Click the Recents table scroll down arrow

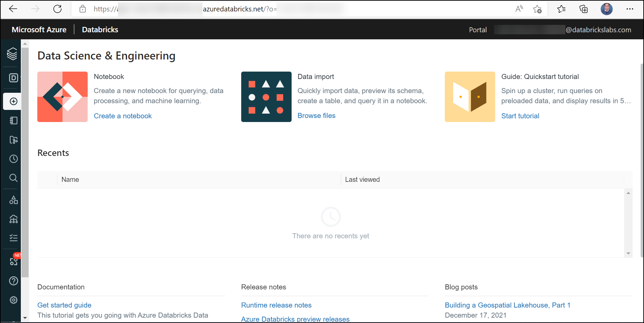[628, 253]
